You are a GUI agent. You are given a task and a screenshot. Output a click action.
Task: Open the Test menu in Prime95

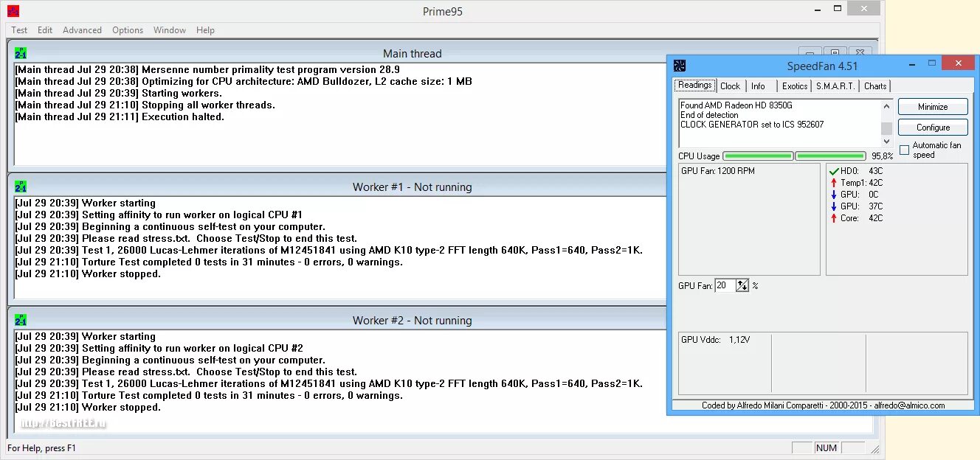[19, 30]
